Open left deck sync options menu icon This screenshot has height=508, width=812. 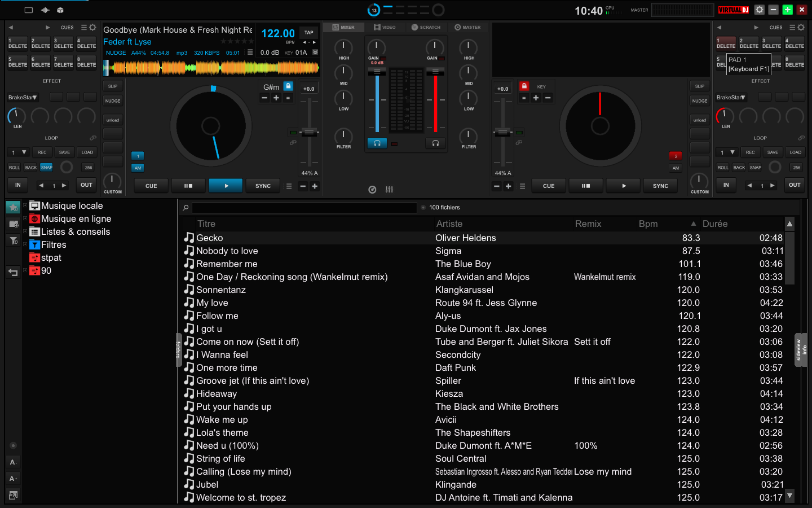tap(289, 186)
